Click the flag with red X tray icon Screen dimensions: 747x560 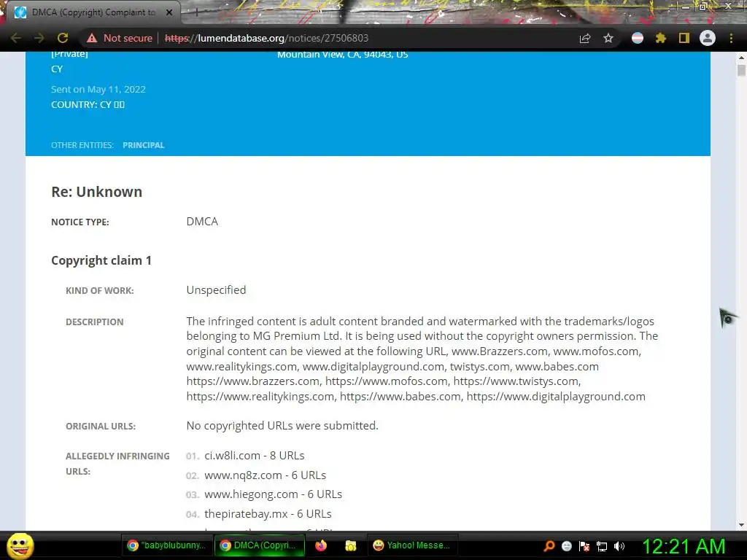point(584,546)
